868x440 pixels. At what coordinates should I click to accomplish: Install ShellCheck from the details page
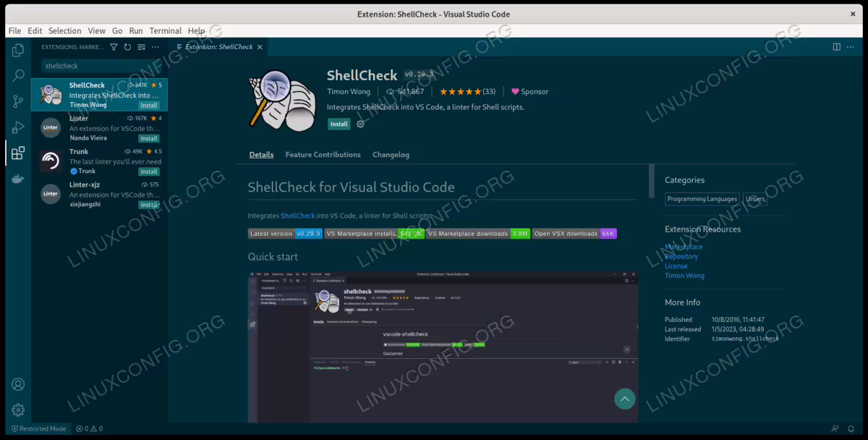click(339, 124)
